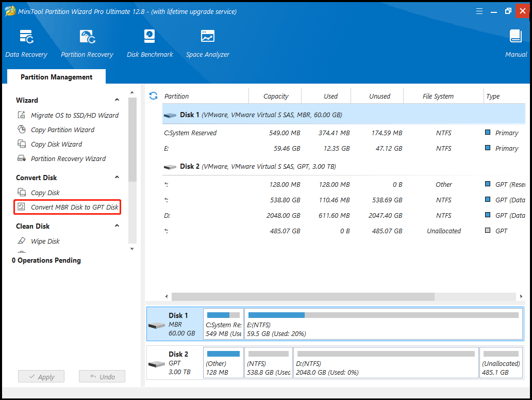
Task: Open the Disk Benchmark tool
Action: (x=149, y=44)
